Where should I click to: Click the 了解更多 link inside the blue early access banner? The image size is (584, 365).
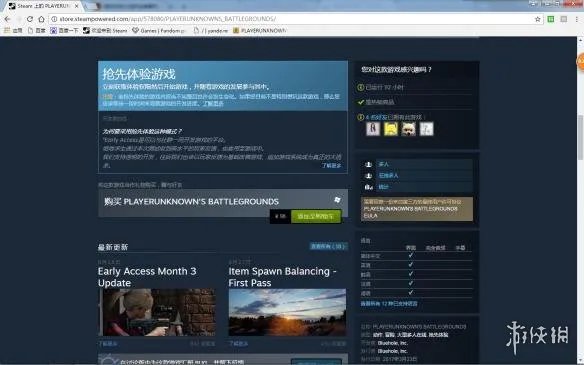click(x=213, y=104)
